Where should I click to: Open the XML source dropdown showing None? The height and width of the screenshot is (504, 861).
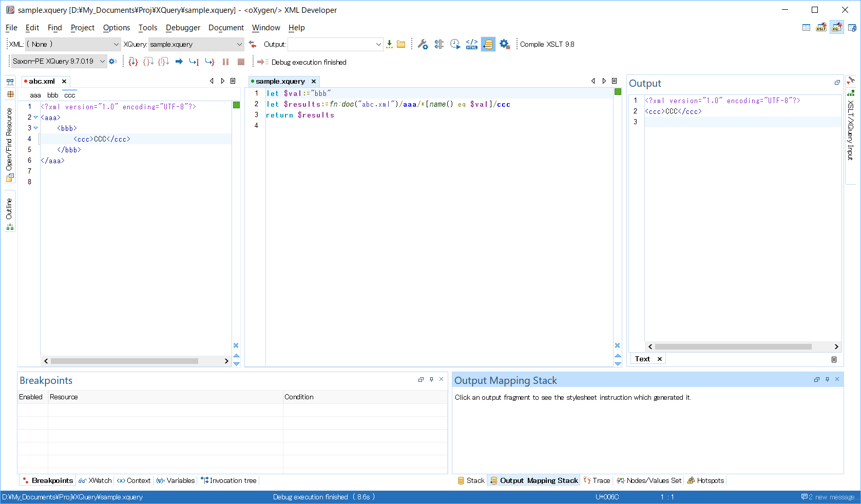pyautogui.click(x=72, y=45)
